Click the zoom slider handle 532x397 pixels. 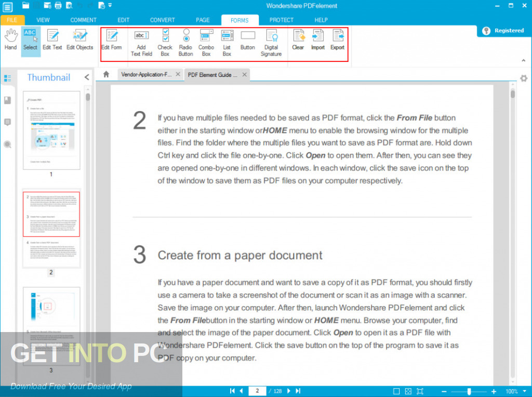(x=469, y=391)
